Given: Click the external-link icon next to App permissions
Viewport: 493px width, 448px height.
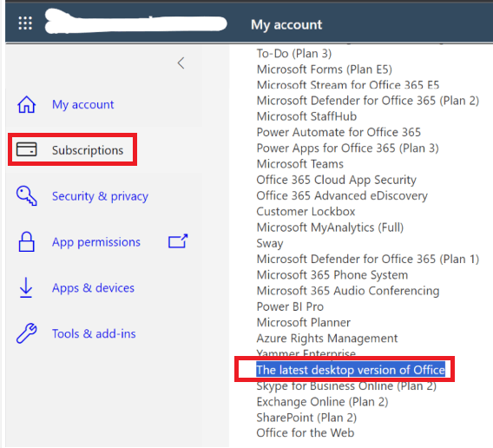Looking at the screenshot, I should 178,241.
